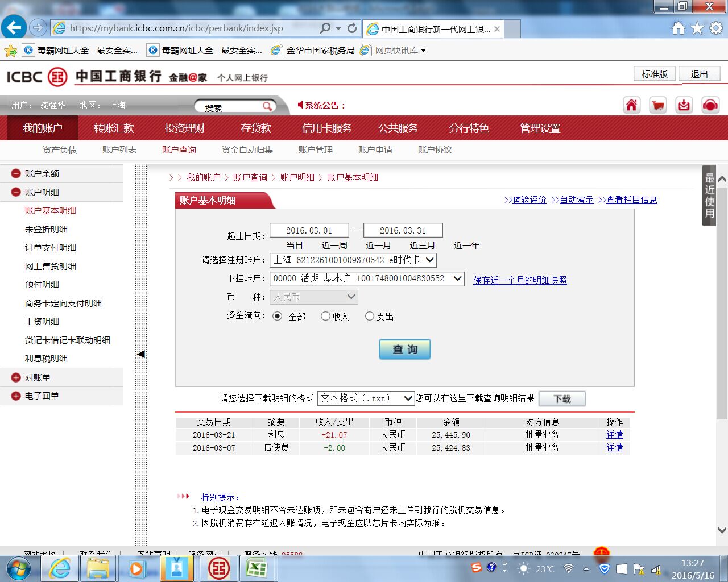The image size is (728, 582).
Task: Open 未登折明细 in the sidebar
Action: (x=46, y=229)
